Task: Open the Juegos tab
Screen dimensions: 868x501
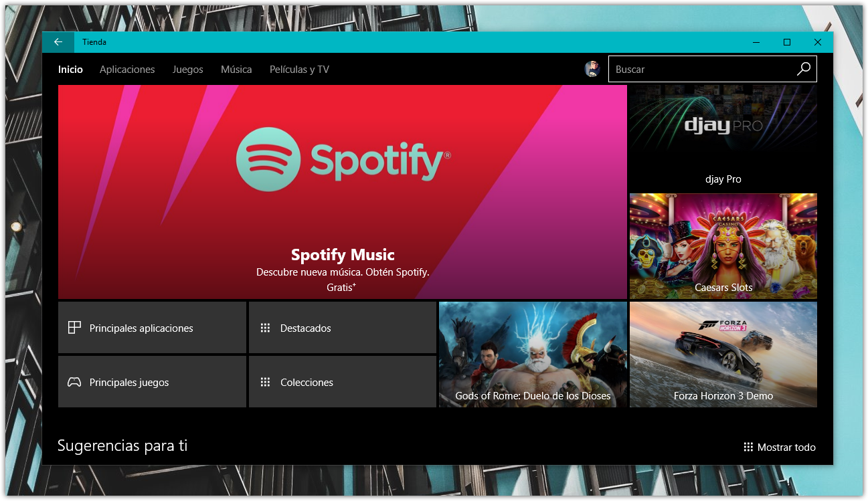Action: tap(187, 70)
